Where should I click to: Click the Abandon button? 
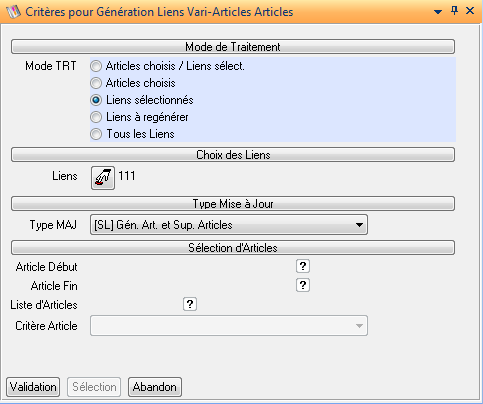click(x=155, y=387)
